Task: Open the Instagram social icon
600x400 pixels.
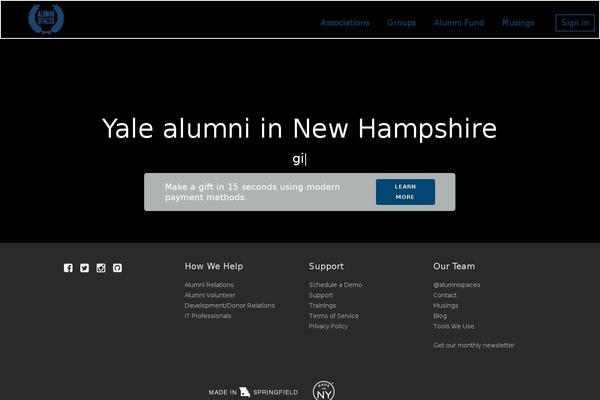Action: (101, 268)
